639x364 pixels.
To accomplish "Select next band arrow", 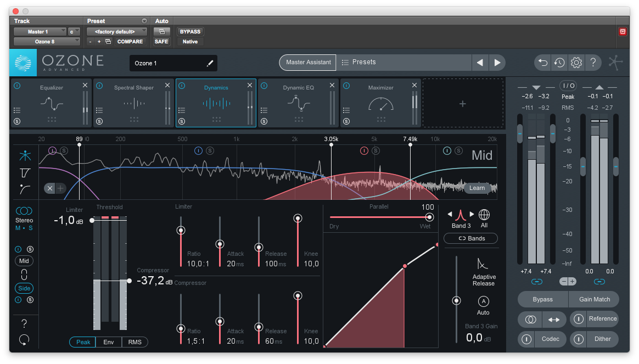I will (472, 214).
